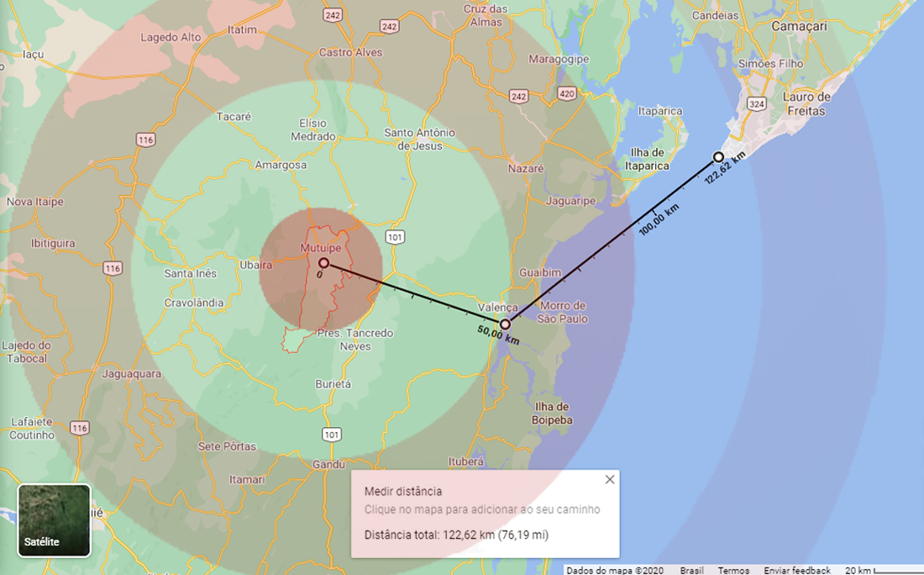Click the Itatim town label
Image resolution: width=924 pixels, height=575 pixels.
pyautogui.click(x=242, y=29)
